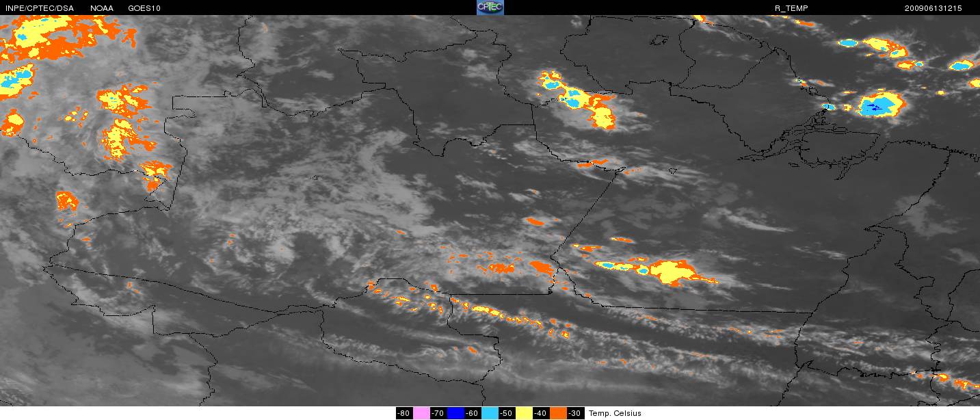Click the -70 legend value
This screenshot has width=980, height=420.
(438, 413)
